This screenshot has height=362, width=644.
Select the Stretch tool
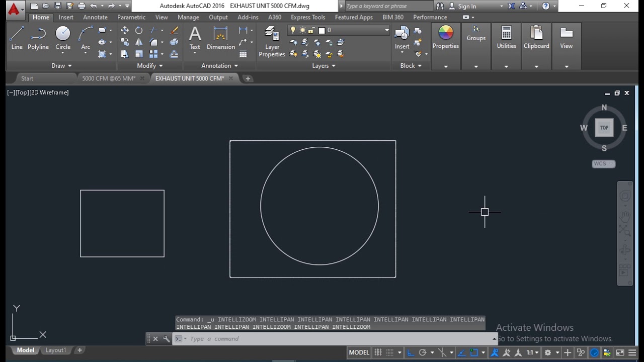(x=125, y=54)
